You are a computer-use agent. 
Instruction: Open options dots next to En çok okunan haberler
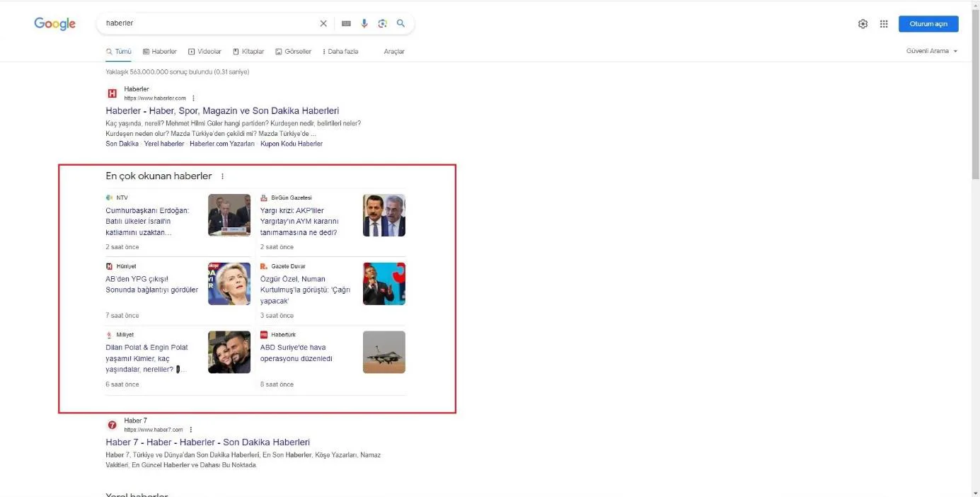pos(222,176)
